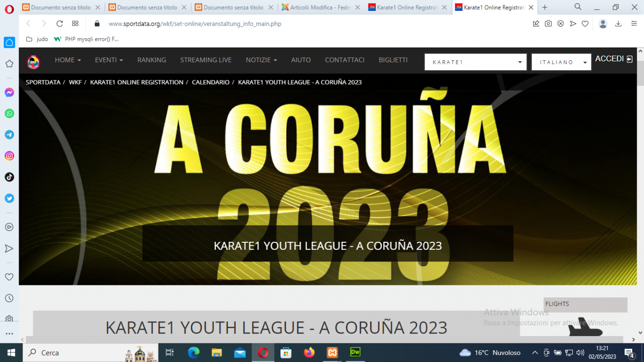The height and width of the screenshot is (362, 644).
Task: Open Windows Start menu
Action: click(11, 352)
